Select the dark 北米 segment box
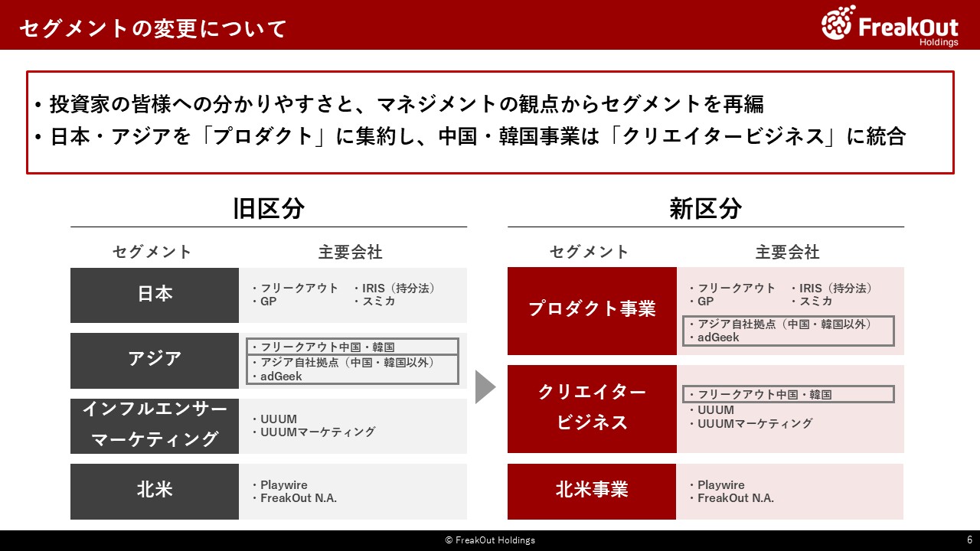 [155, 491]
